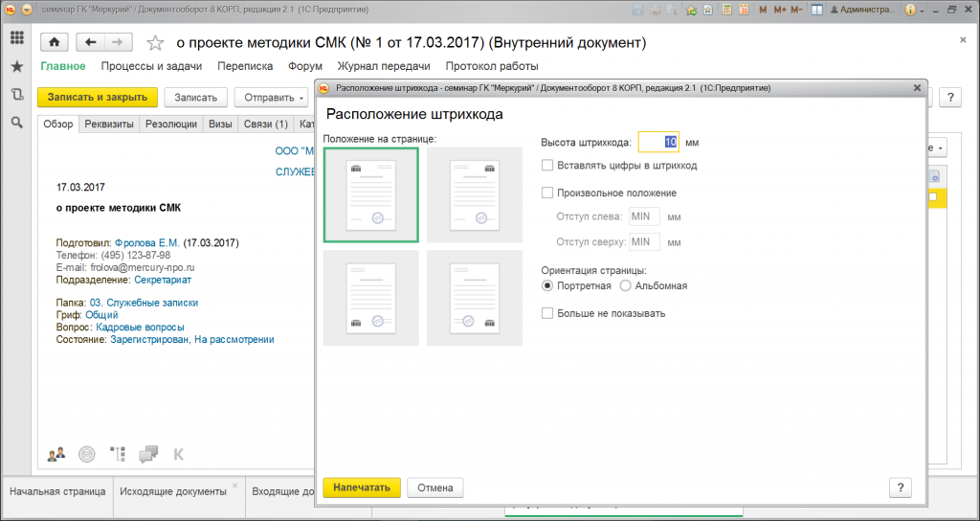This screenshot has width=980, height=521.
Task: Open the 1C main menu dropdown in title bar
Action: (26, 10)
